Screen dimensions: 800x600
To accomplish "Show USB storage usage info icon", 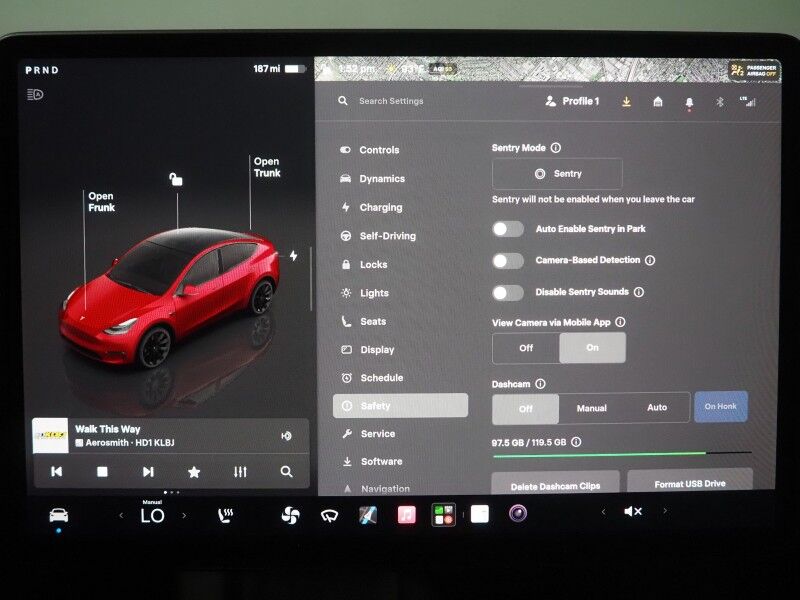I will [576, 442].
